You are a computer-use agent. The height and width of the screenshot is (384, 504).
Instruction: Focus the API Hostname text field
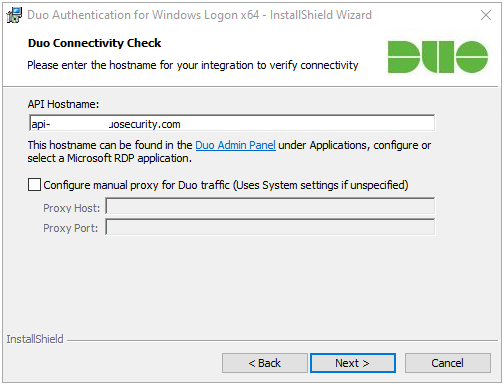232,124
